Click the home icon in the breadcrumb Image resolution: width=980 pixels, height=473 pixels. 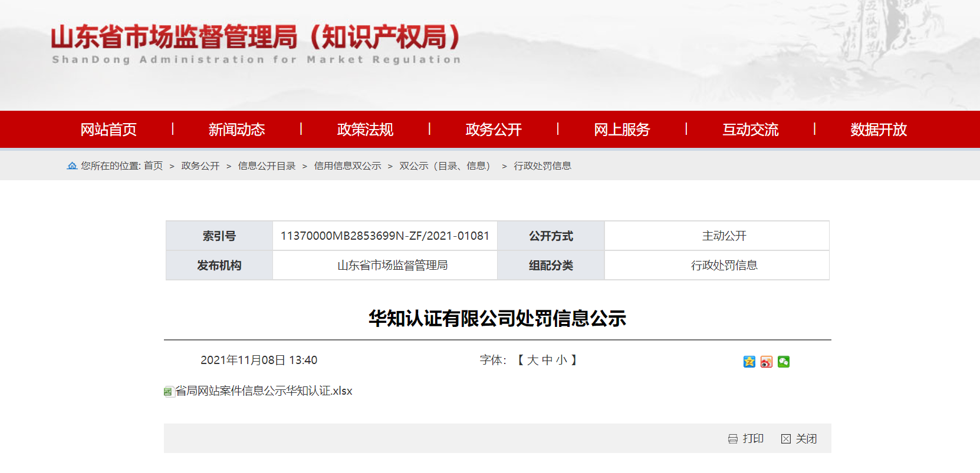72,166
